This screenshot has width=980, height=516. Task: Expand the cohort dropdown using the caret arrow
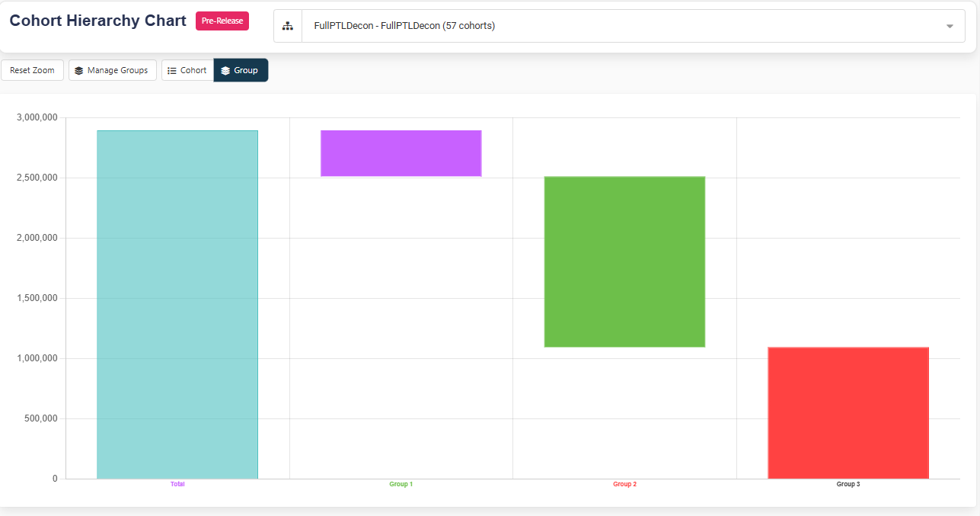[x=950, y=26]
